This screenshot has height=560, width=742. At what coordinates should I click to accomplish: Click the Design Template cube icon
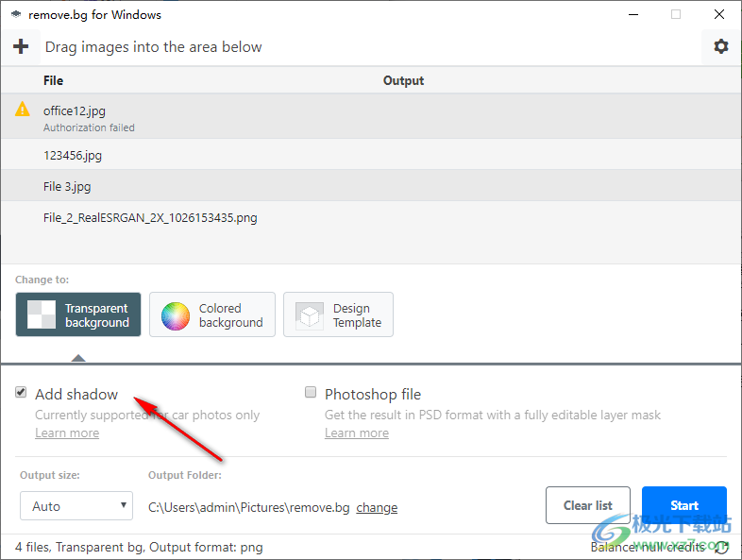(x=310, y=315)
